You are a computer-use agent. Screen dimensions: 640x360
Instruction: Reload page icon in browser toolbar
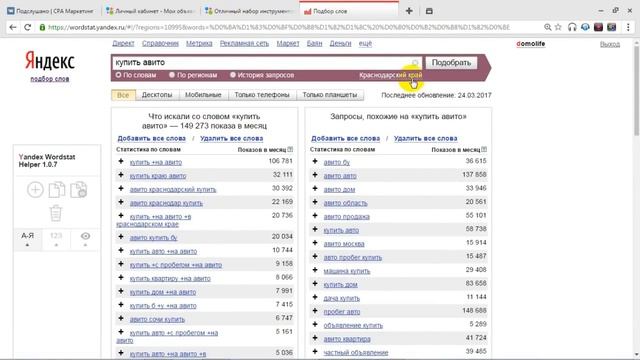coord(27,27)
